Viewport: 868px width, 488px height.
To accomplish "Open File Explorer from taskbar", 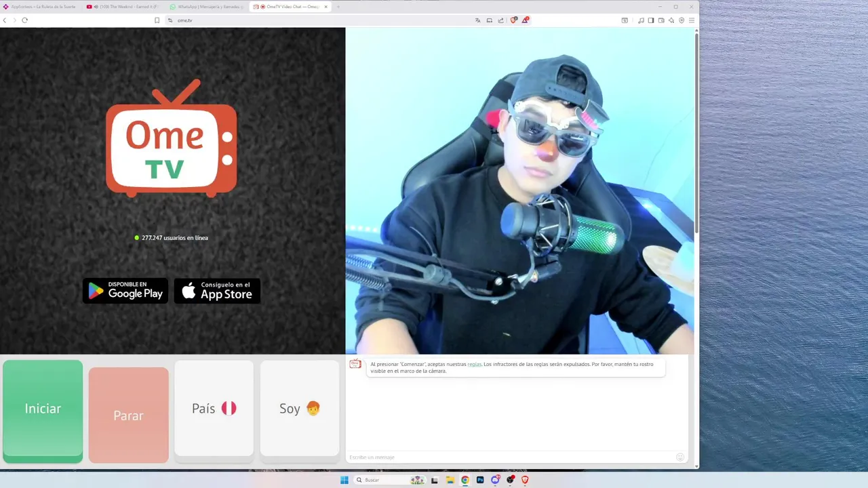I will [450, 480].
